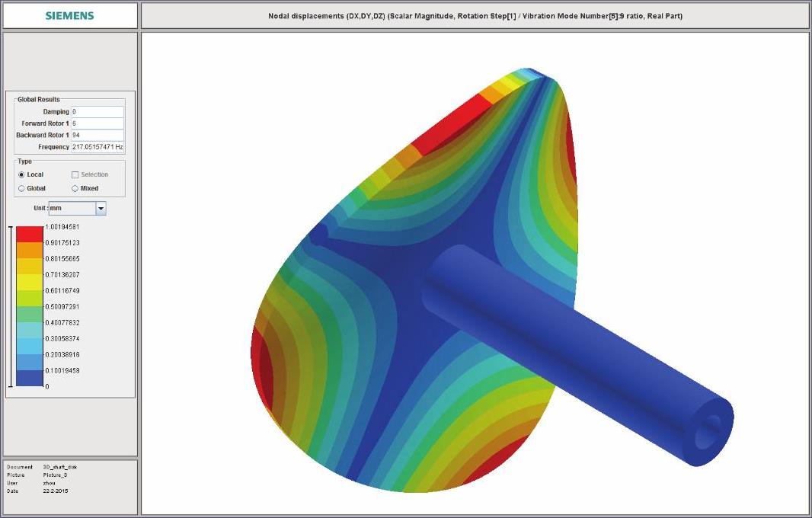Click the legend range bar beside color scale
The width and height of the screenshot is (812, 518).
[x=10, y=306]
